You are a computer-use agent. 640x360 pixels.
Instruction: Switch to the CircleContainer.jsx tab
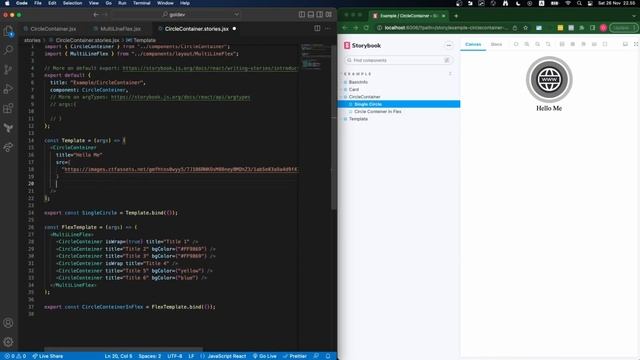(53, 29)
